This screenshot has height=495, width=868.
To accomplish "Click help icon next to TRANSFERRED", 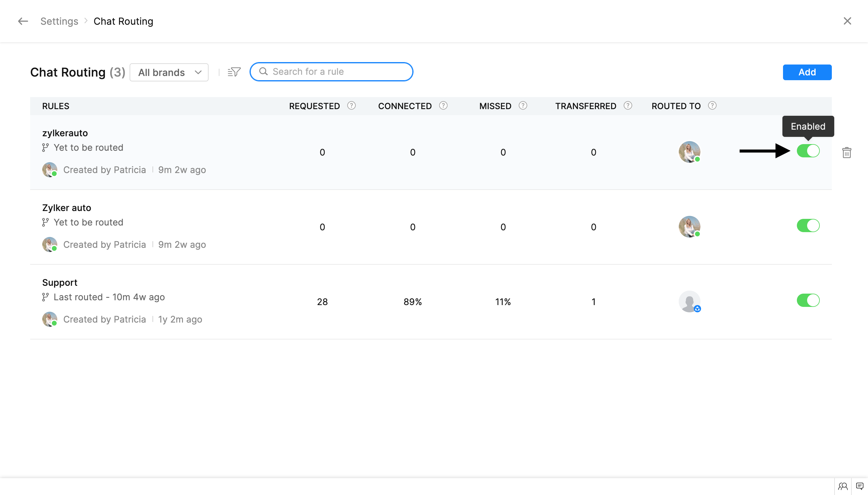I will (628, 106).
